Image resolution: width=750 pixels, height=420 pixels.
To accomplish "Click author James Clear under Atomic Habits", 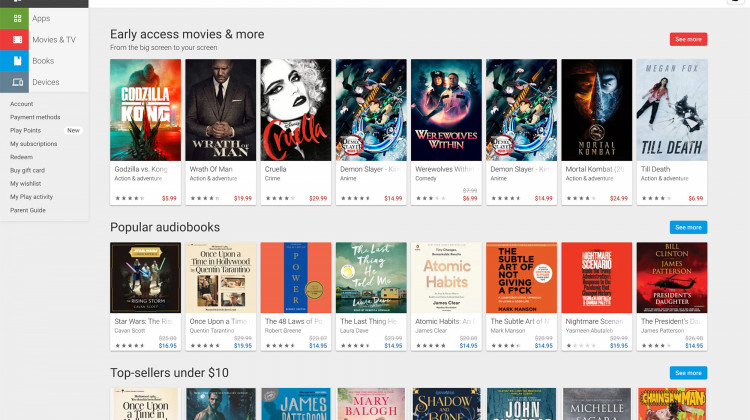I will [x=430, y=331].
